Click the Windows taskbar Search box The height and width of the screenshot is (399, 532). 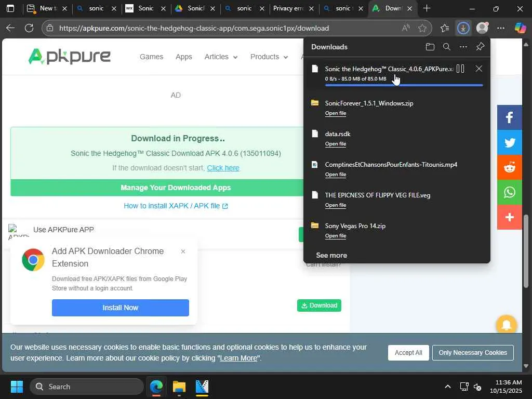pos(87,387)
